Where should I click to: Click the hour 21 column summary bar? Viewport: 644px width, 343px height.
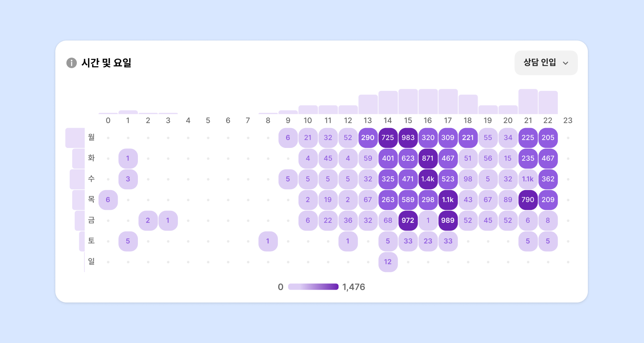pos(528,102)
